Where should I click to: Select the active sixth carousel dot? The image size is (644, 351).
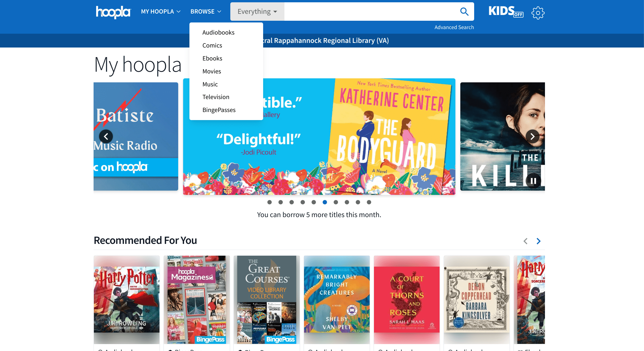325,202
